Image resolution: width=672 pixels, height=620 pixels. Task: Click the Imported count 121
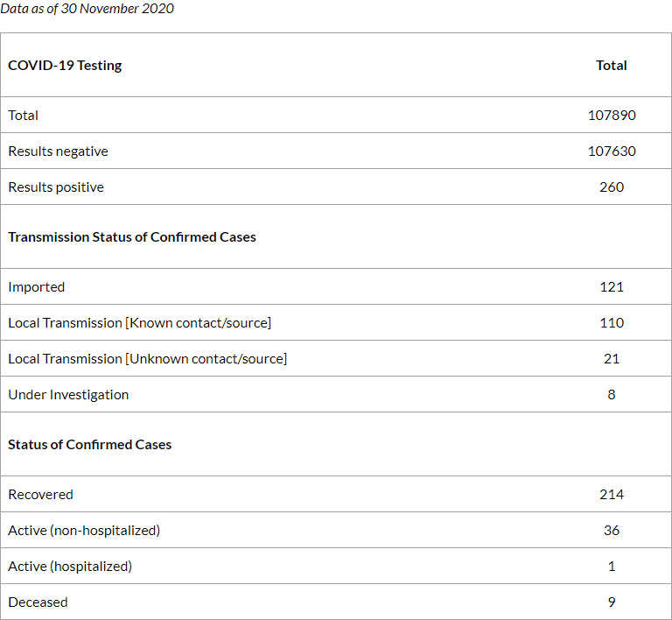coord(612,287)
